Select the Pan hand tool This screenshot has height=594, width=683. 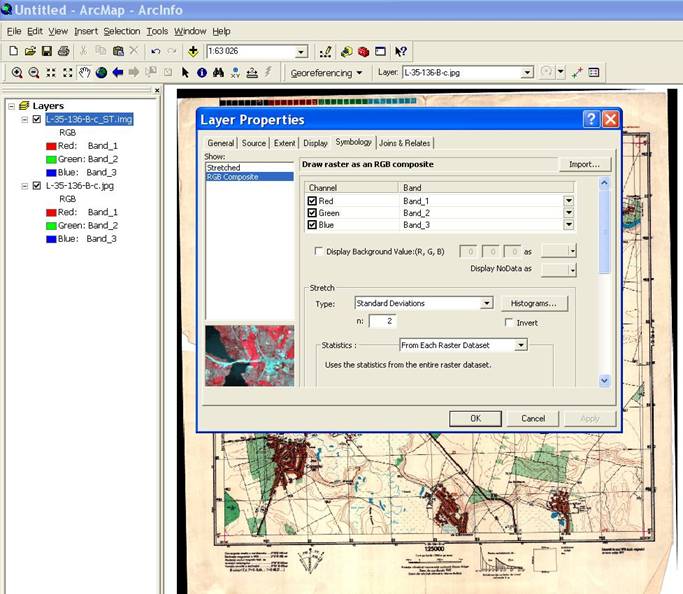85,73
